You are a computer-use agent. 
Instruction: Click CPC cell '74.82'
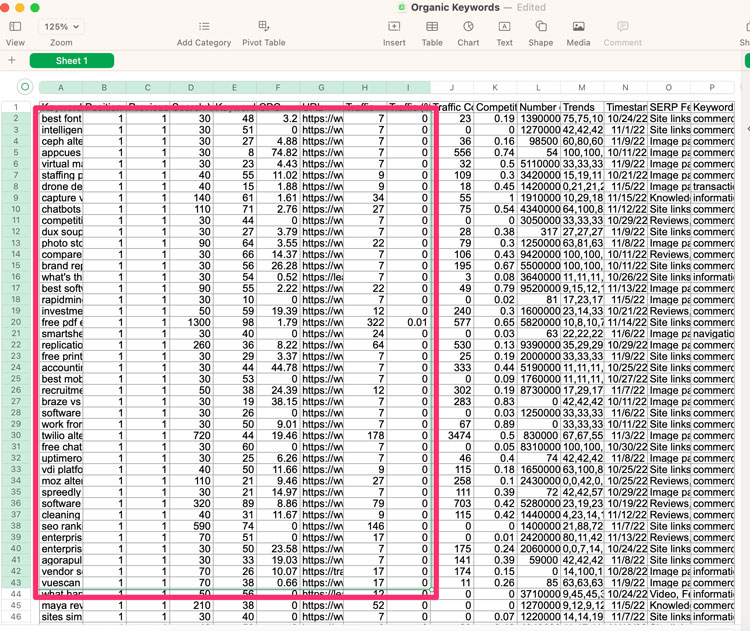click(x=278, y=152)
